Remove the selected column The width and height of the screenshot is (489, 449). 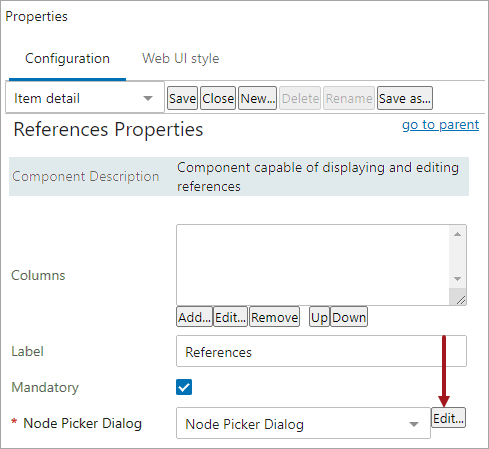pyautogui.click(x=274, y=317)
